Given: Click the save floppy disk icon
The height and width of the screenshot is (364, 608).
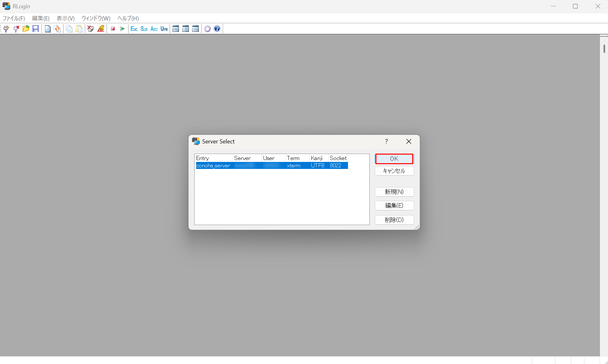Looking at the screenshot, I should 36,29.
